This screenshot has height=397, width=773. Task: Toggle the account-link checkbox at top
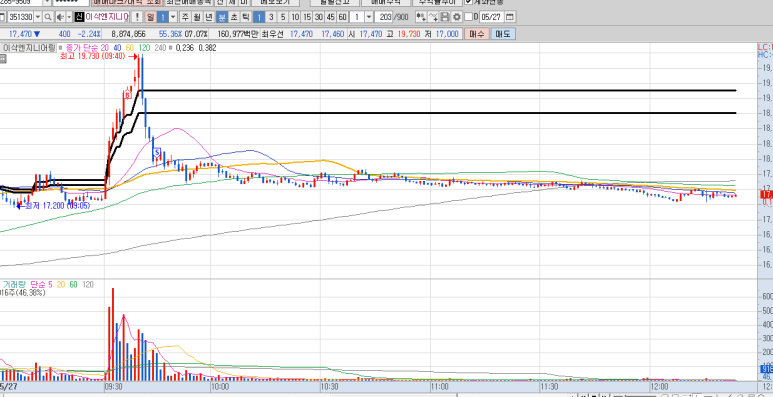[468, 1]
